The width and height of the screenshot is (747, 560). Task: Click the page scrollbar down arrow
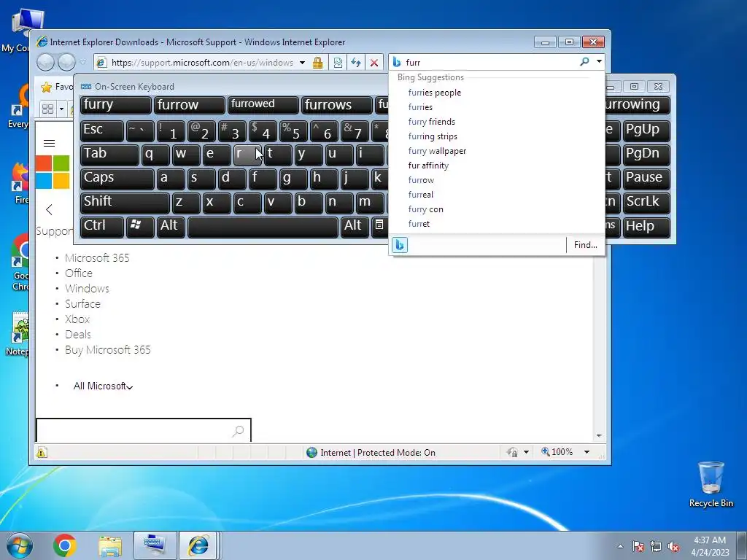pos(599,436)
